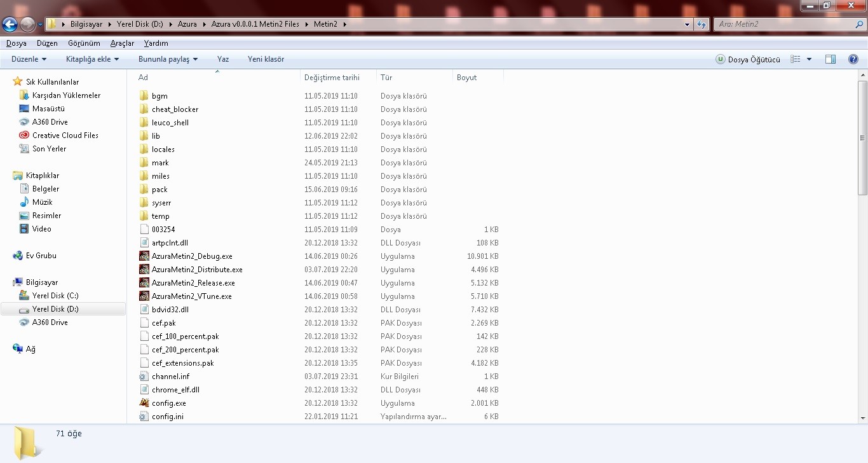Open the Düzen menu
Image resolution: width=868 pixels, height=463 pixels.
point(47,43)
